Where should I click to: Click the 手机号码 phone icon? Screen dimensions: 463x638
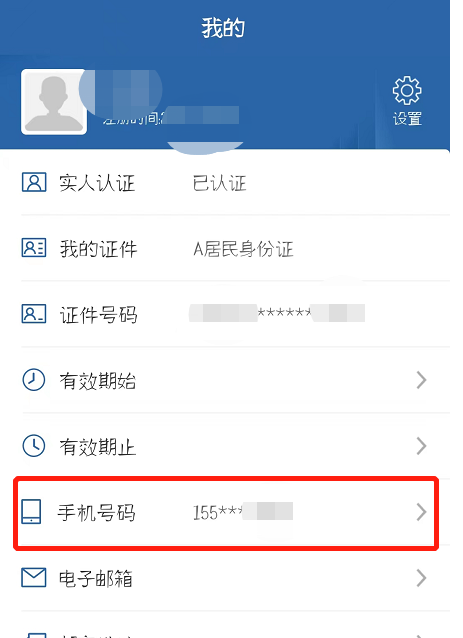pyautogui.click(x=31, y=511)
